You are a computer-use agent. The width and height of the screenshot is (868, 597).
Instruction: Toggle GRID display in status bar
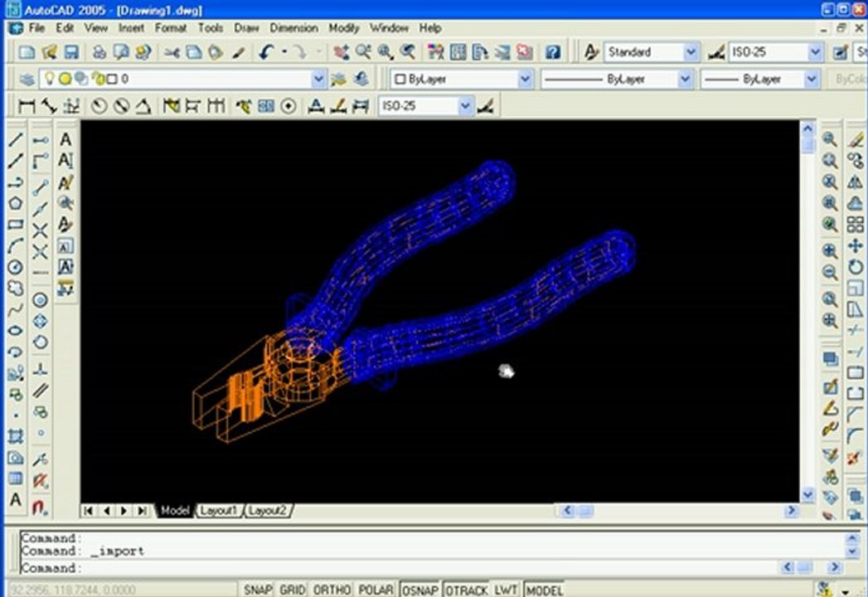293,590
